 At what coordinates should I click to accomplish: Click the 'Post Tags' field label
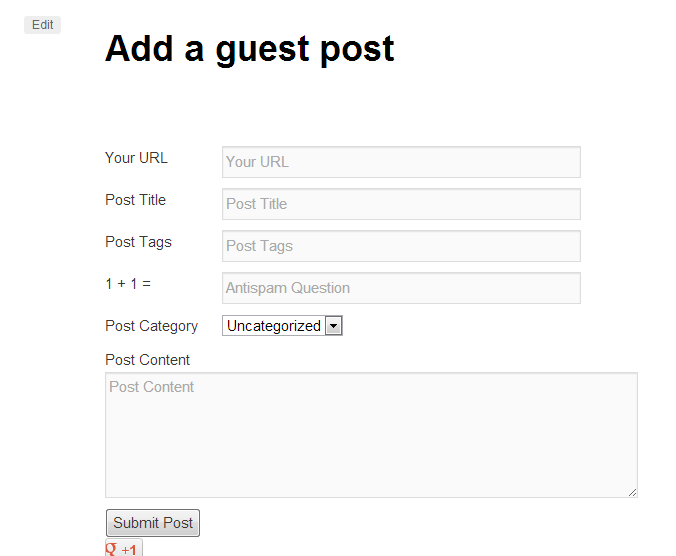138,242
